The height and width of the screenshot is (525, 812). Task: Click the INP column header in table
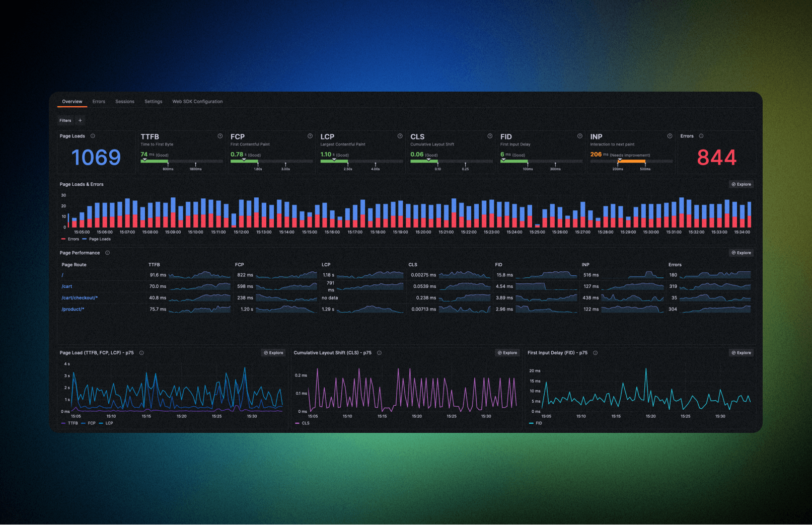(x=585, y=265)
